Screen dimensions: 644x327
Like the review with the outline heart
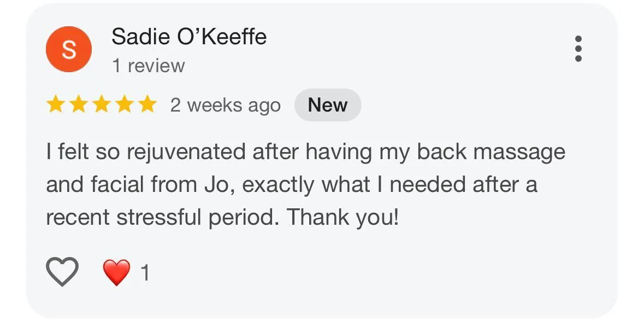[x=62, y=272]
